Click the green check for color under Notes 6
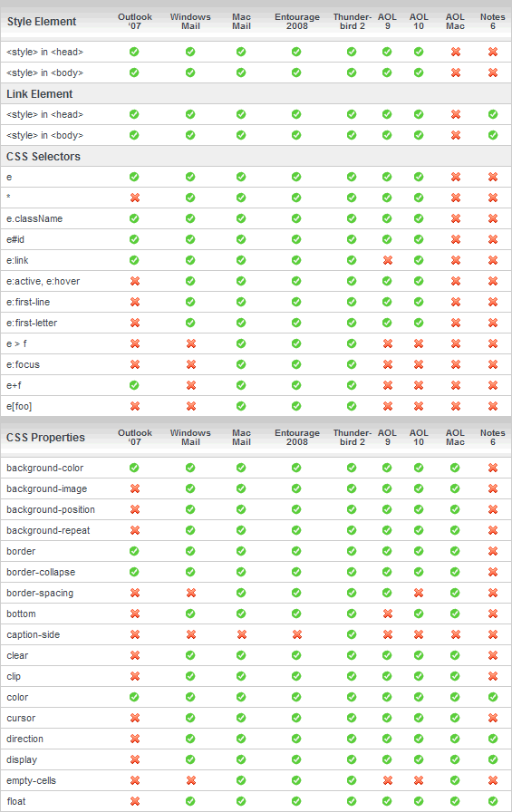The width and height of the screenshot is (512, 812). pos(493,697)
